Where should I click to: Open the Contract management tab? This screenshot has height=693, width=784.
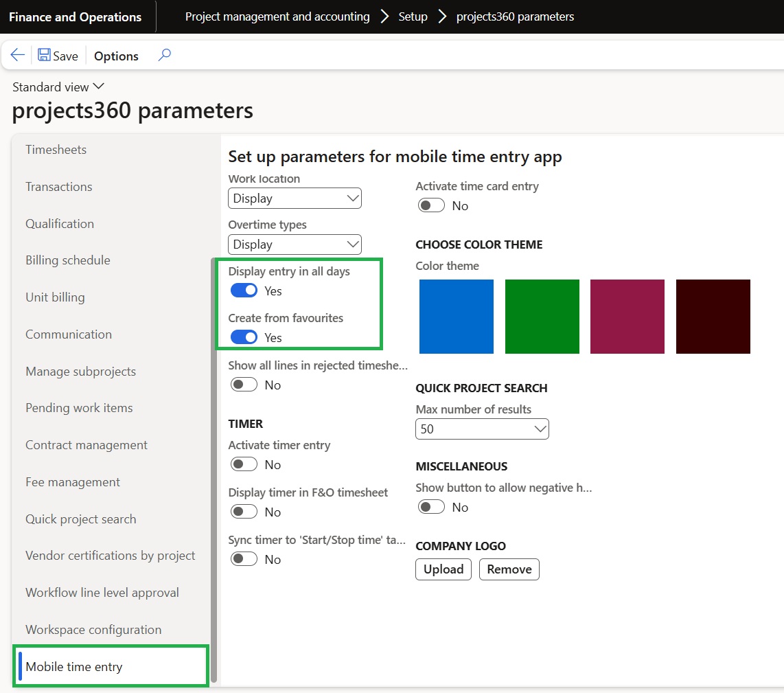click(x=87, y=445)
